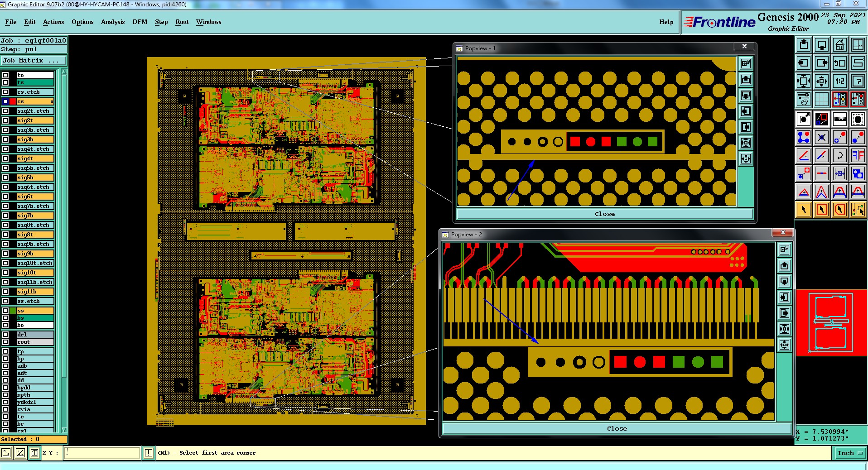The width and height of the screenshot is (868, 470).
Task: Click the question mark info icon
Action: tap(858, 81)
